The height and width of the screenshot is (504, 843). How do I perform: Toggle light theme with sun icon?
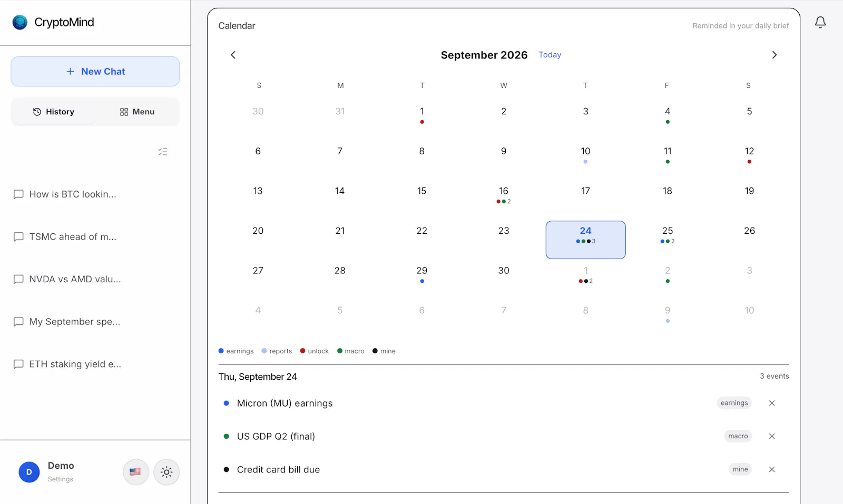point(166,472)
